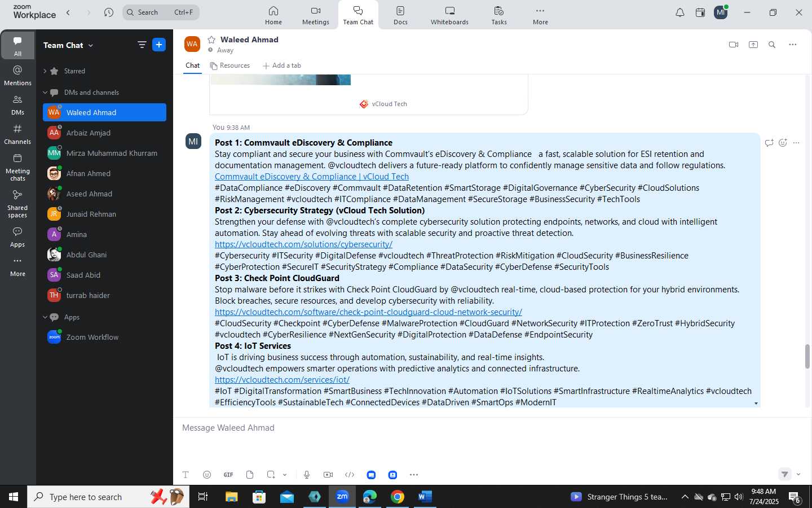The height and width of the screenshot is (508, 812).
Task: Collapse the Apps section in chat list
Action: (x=45, y=317)
